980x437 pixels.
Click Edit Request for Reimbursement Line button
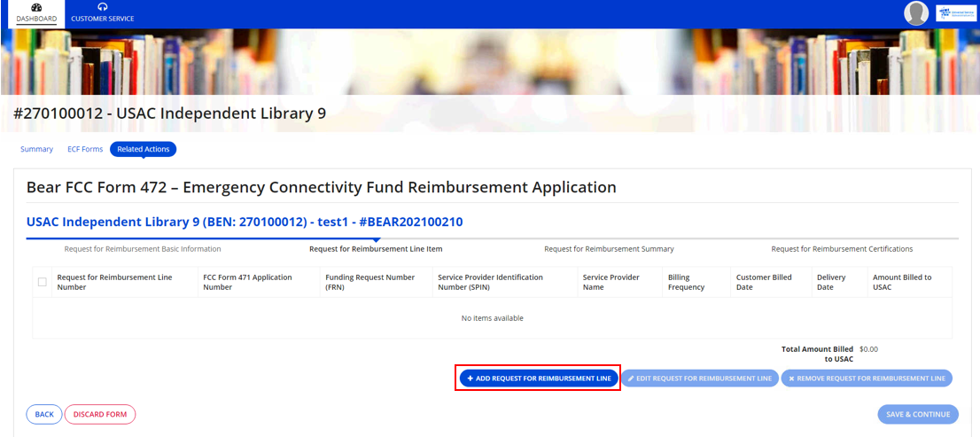click(x=699, y=378)
